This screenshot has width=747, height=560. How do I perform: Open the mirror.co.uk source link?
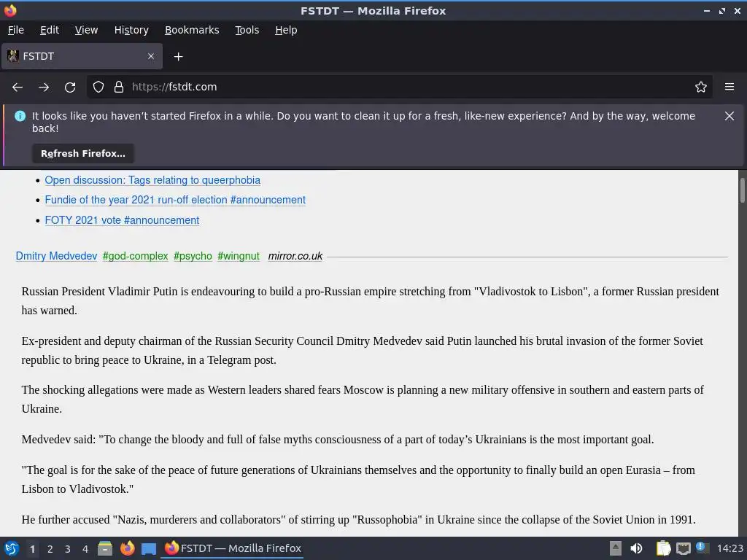click(295, 256)
